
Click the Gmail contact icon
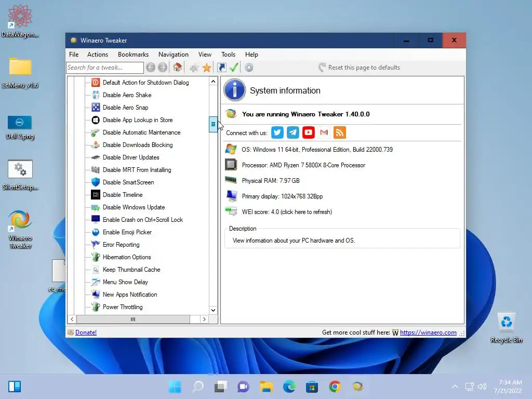click(x=324, y=132)
